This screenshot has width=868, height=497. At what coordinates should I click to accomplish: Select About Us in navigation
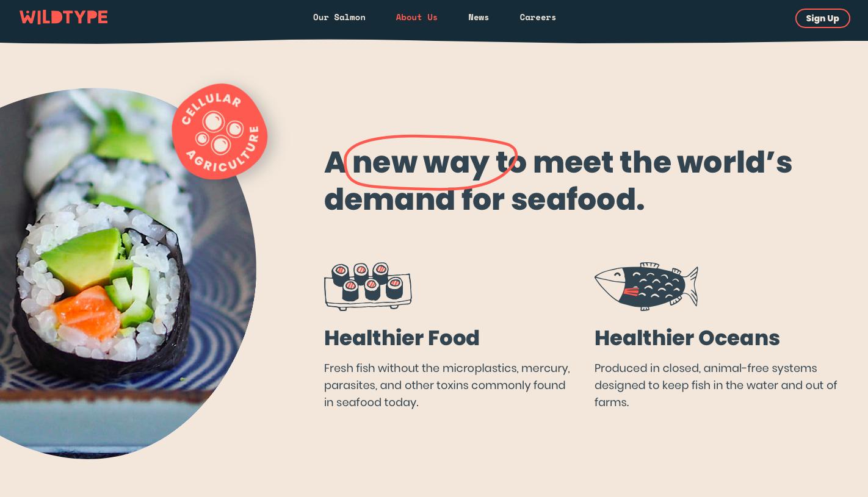coord(417,17)
